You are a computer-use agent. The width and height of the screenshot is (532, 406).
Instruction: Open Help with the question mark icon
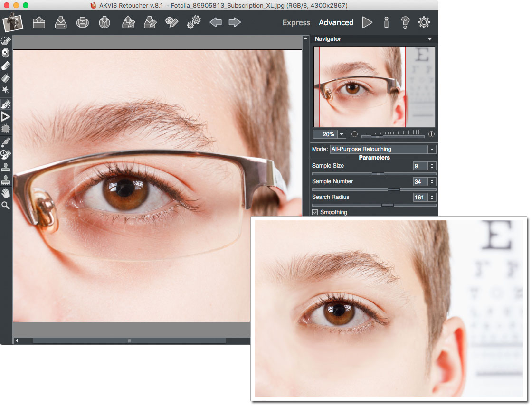tap(405, 23)
